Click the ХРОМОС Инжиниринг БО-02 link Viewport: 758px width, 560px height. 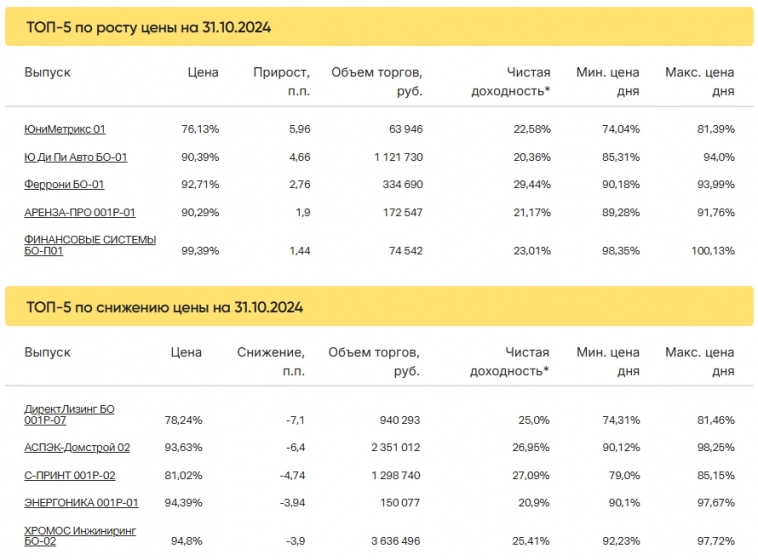pyautogui.click(x=79, y=534)
